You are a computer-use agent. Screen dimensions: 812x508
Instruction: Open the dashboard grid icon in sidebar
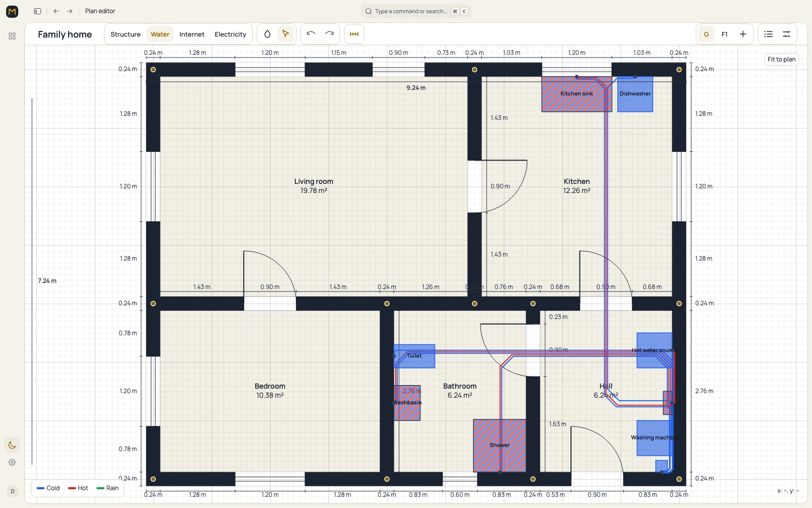click(12, 36)
